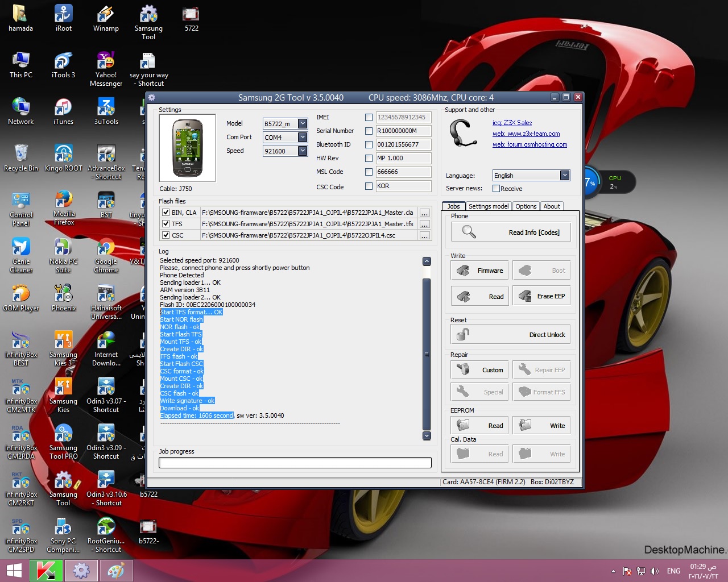Screen dimensions: 728x582
Task: Launch Winamp from the desktop
Action: click(x=106, y=18)
